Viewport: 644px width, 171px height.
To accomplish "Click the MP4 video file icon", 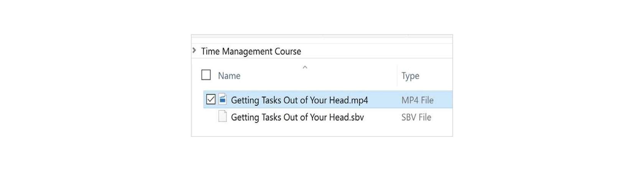I will click(223, 99).
